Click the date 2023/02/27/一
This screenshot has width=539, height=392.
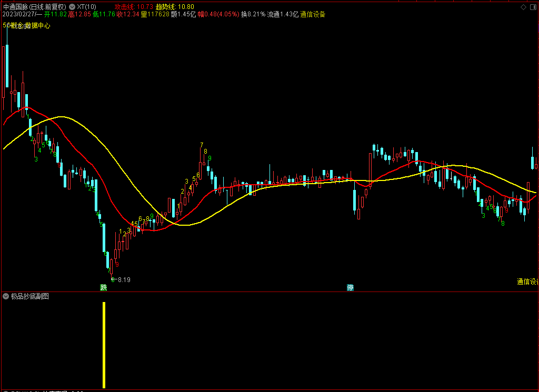click(22, 14)
